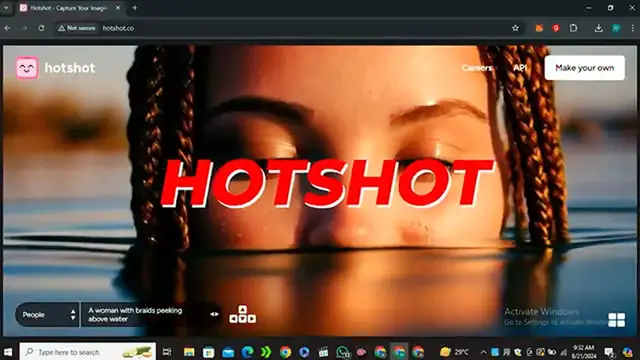The width and height of the screenshot is (640, 360).
Task: Open the clapperboard video app on taskbar
Action: [x=323, y=352]
